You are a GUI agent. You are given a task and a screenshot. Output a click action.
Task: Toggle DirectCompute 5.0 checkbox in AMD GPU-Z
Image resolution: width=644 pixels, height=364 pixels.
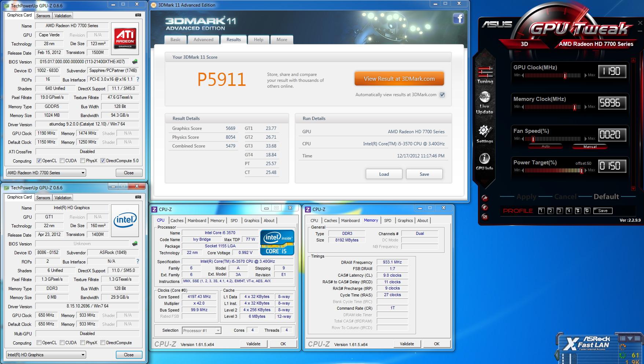click(103, 161)
